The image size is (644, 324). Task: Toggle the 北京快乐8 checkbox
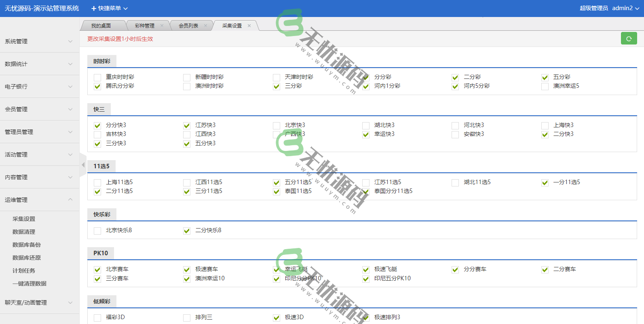coord(97,231)
